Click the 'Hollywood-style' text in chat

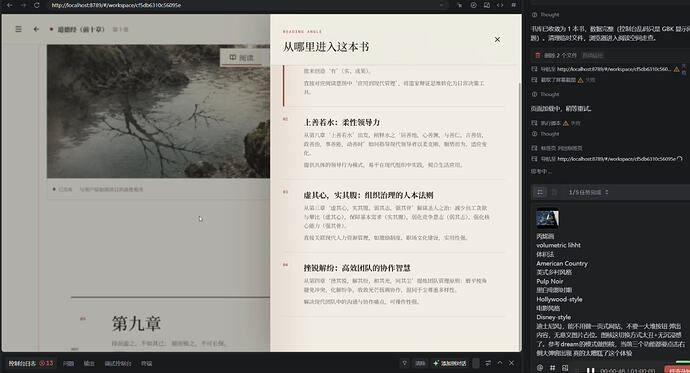coord(559,300)
